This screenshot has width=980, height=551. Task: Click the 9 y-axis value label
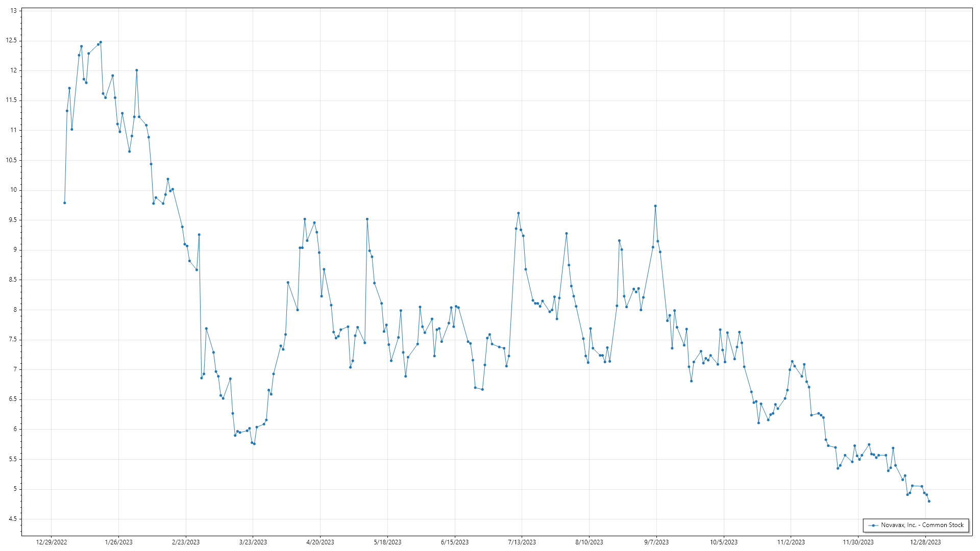pos(15,250)
